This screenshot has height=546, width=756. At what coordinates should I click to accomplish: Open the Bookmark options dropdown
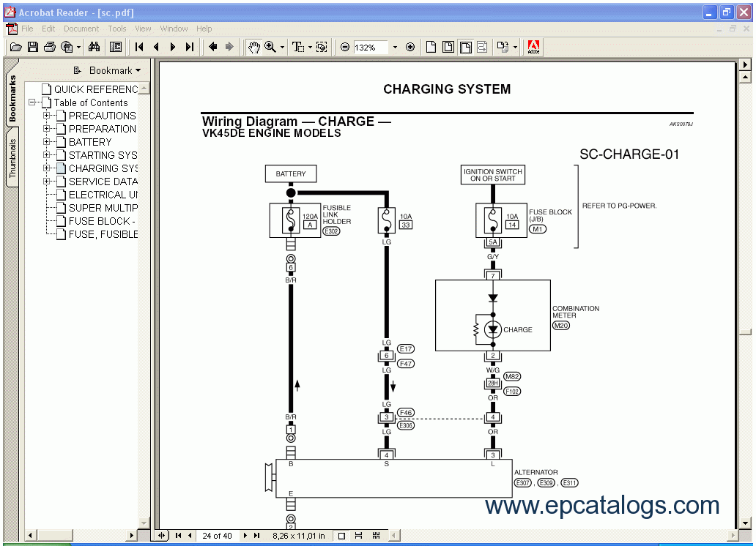pyautogui.click(x=107, y=70)
